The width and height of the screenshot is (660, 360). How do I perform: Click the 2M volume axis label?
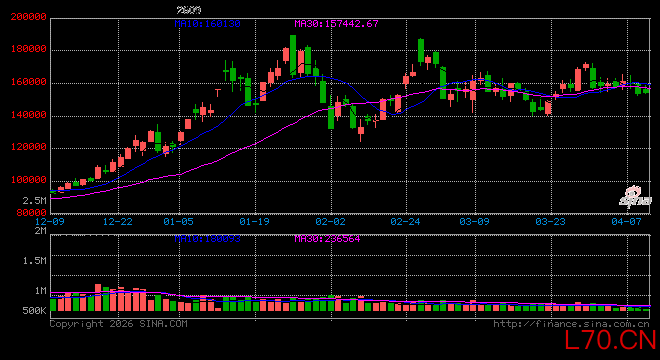40,231
